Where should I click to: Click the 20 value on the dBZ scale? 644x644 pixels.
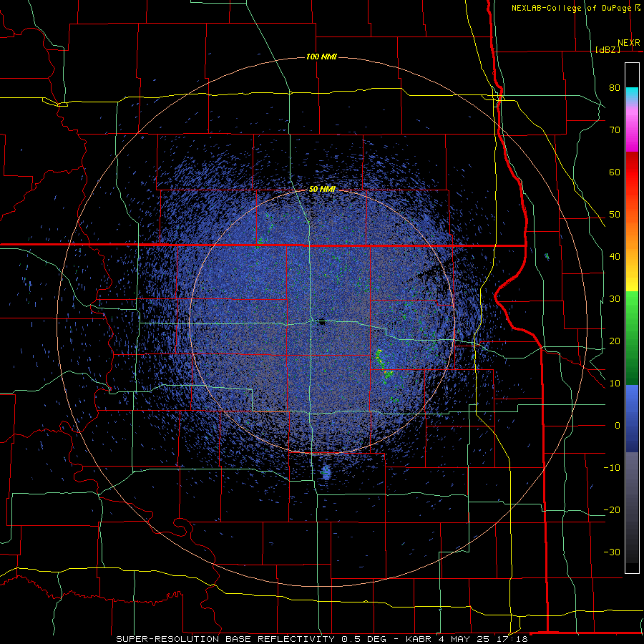(x=615, y=341)
